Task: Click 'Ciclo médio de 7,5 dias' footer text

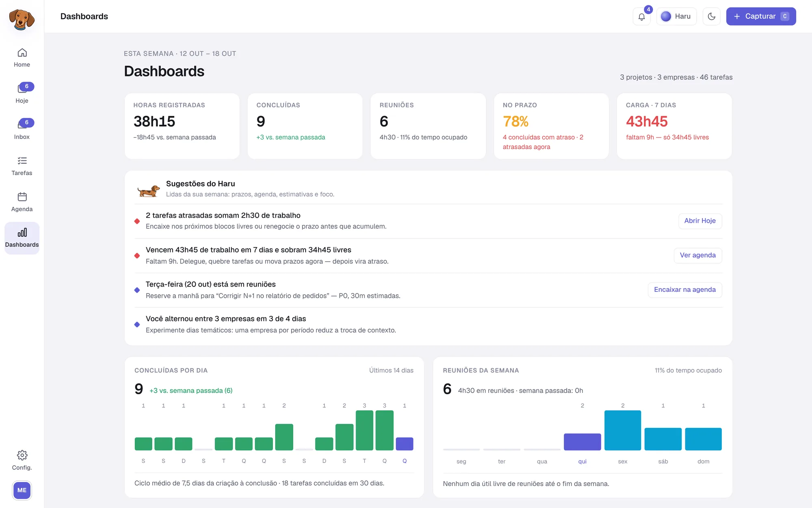Action: coord(259,483)
